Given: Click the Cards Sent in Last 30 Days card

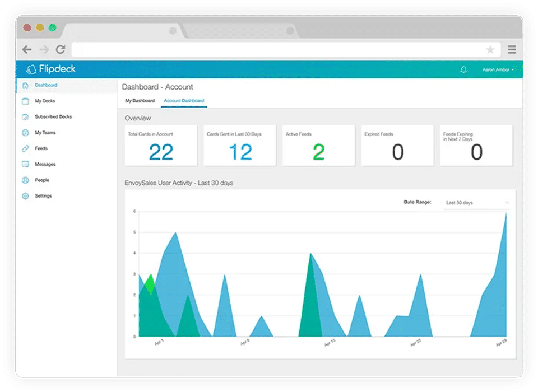Looking at the screenshot, I should point(240,146).
